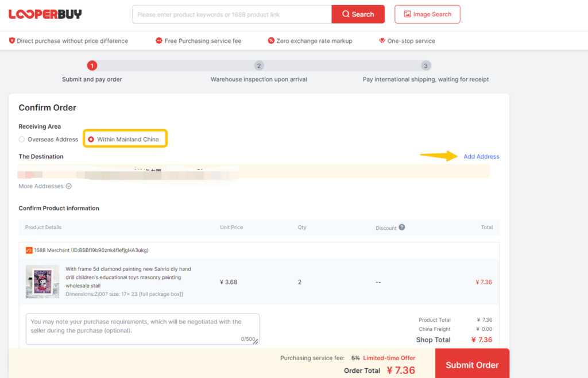
Task: Open the Add Address link
Action: (x=481, y=156)
